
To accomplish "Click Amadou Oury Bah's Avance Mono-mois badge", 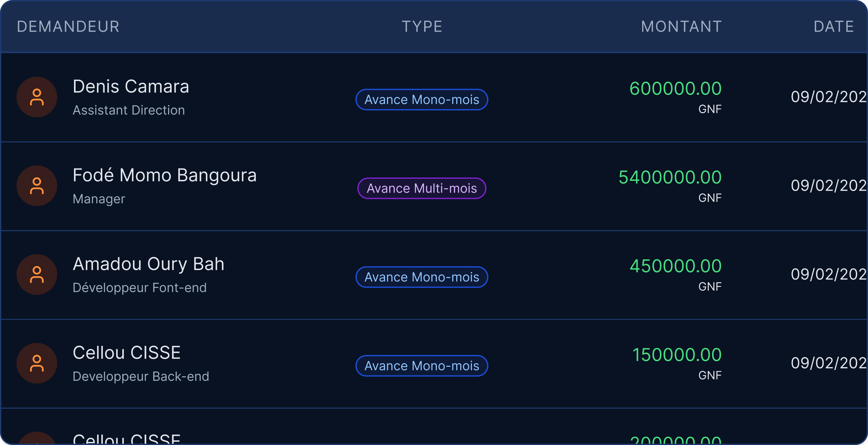I will pyautogui.click(x=422, y=277).
